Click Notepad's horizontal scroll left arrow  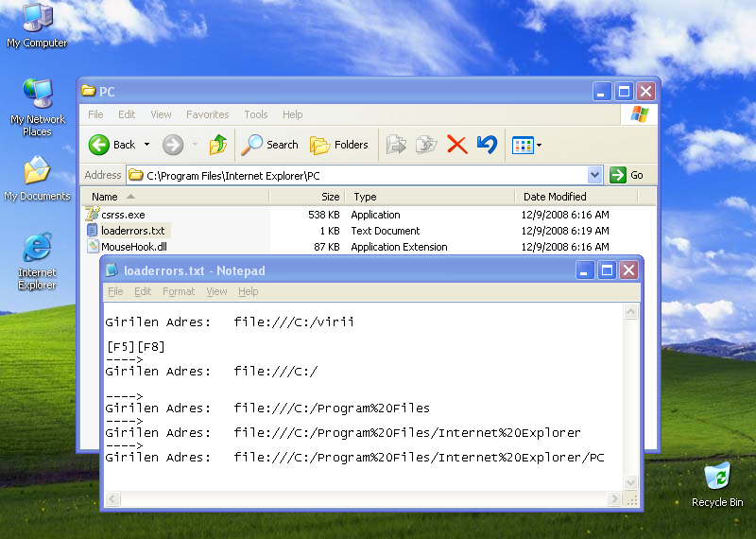[x=112, y=498]
